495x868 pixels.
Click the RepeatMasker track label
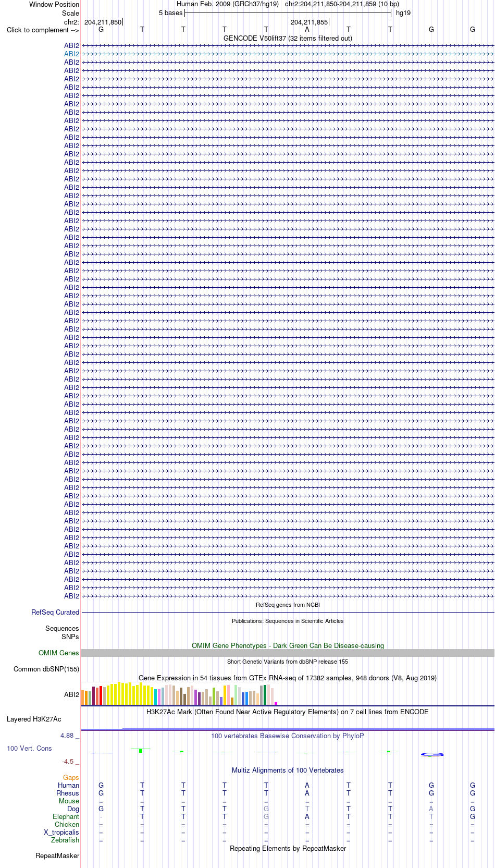pyautogui.click(x=57, y=855)
